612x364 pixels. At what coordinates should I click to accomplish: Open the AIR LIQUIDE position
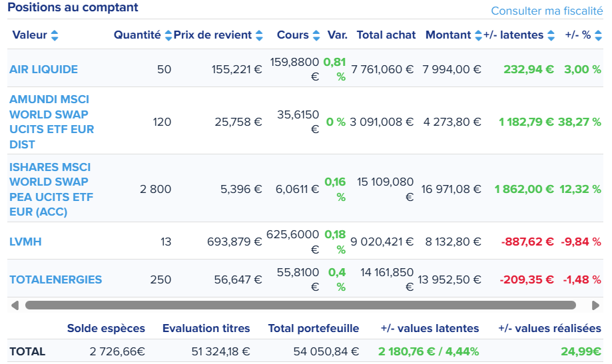tap(43, 69)
